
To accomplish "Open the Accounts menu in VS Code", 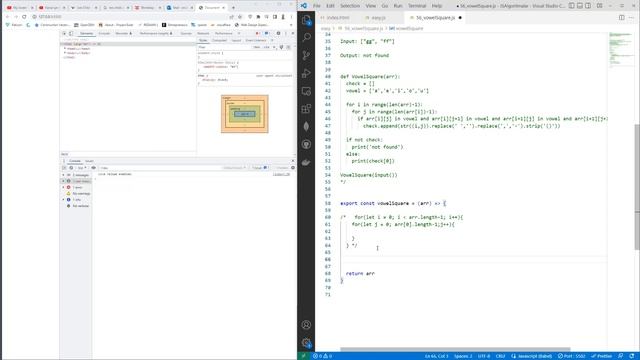I will pyautogui.click(x=306, y=325).
